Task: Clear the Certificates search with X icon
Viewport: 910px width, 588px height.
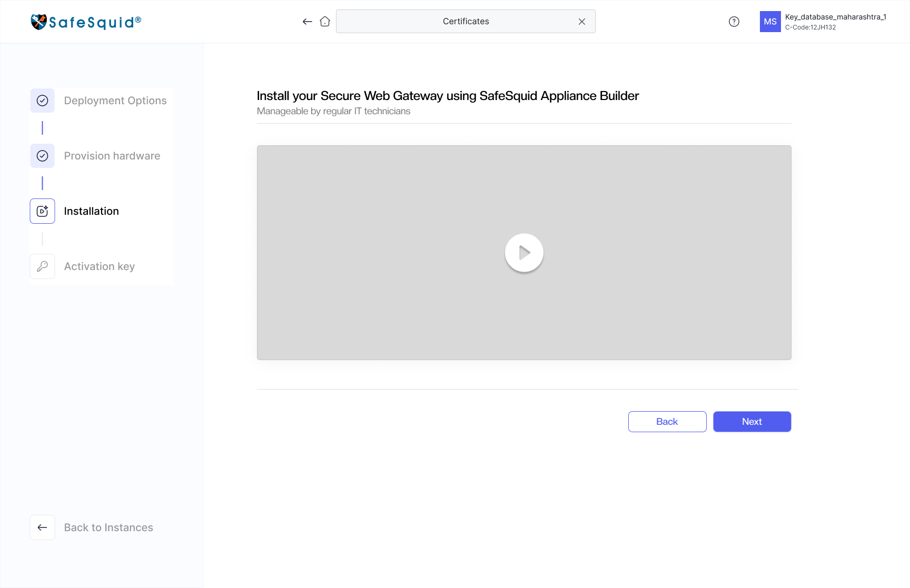Action: [x=582, y=22]
